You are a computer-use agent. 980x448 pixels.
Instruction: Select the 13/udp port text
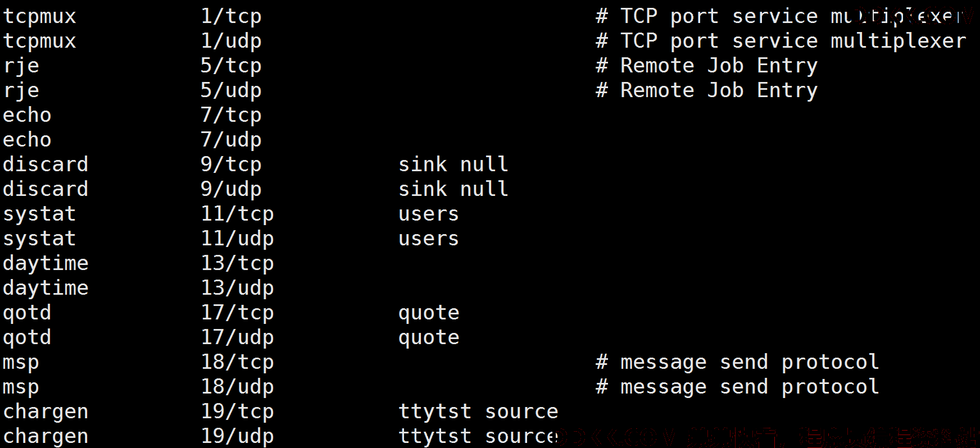coord(237,288)
